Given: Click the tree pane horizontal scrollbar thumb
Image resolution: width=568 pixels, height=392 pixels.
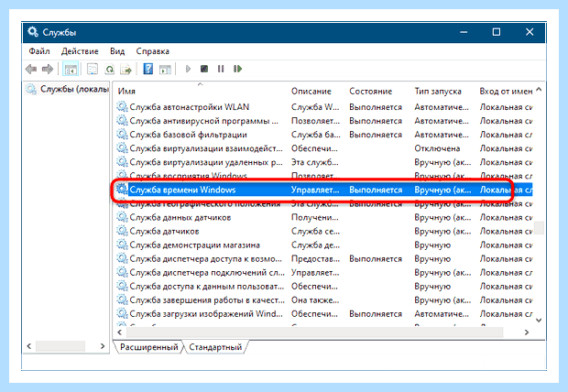Looking at the screenshot, I should (x=60, y=346).
